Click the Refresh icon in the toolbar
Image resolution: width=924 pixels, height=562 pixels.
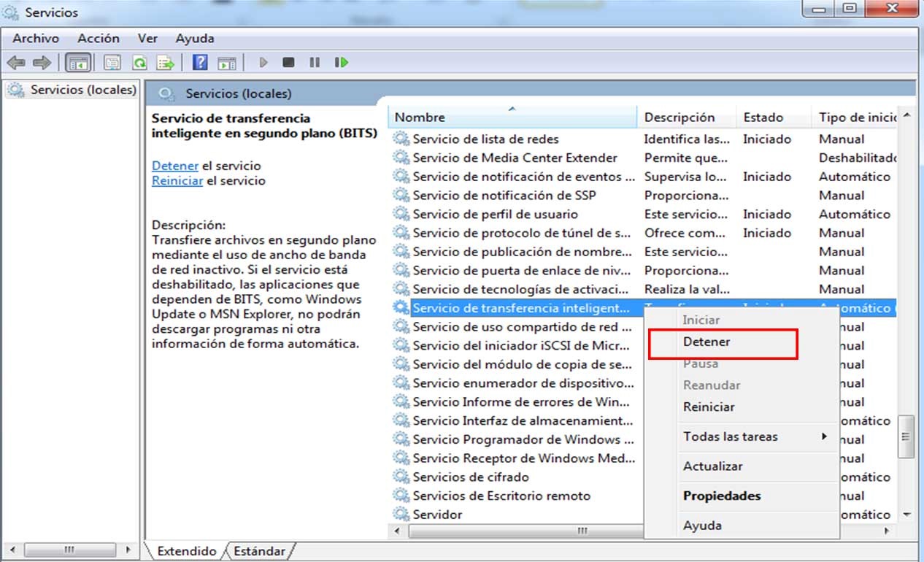(139, 62)
